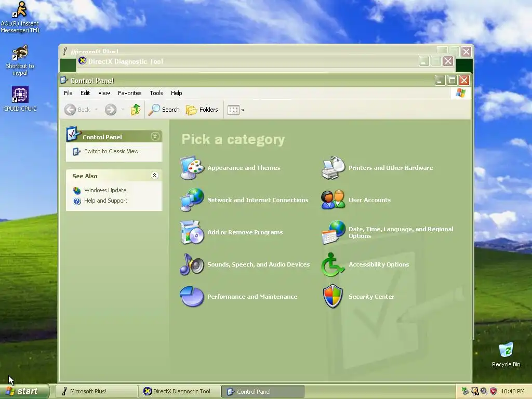Maximize the Control Panel window

coord(452,81)
